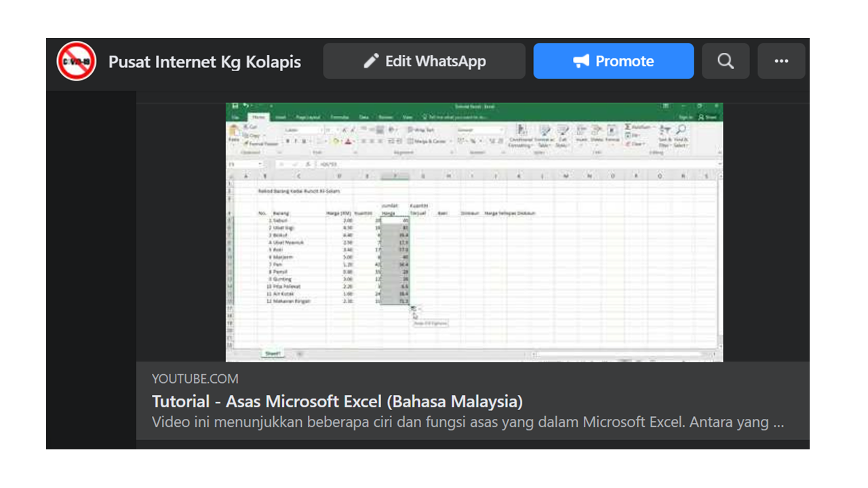This screenshot has width=868, height=488.
Task: Toggle Bold formatting in the Excel ribbon
Action: 288,142
